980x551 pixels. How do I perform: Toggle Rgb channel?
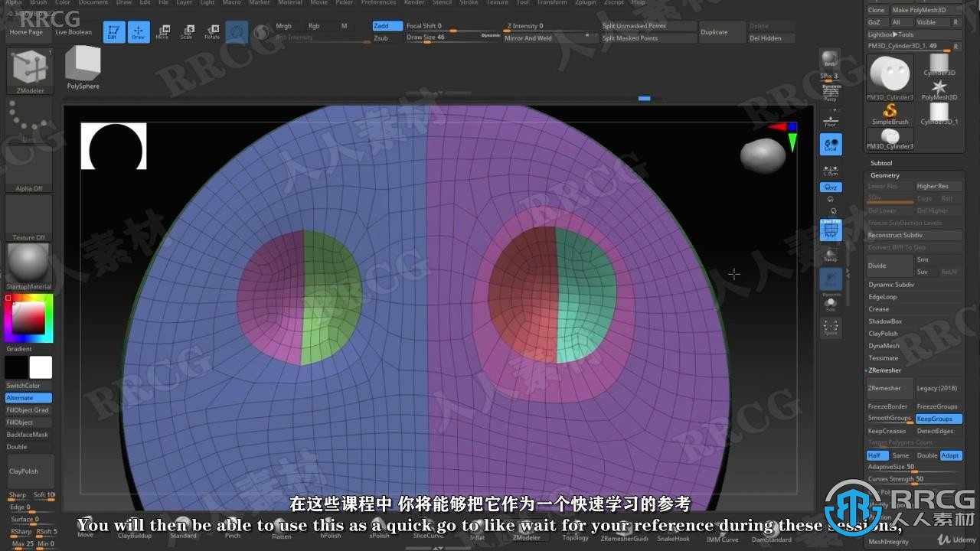pyautogui.click(x=314, y=26)
